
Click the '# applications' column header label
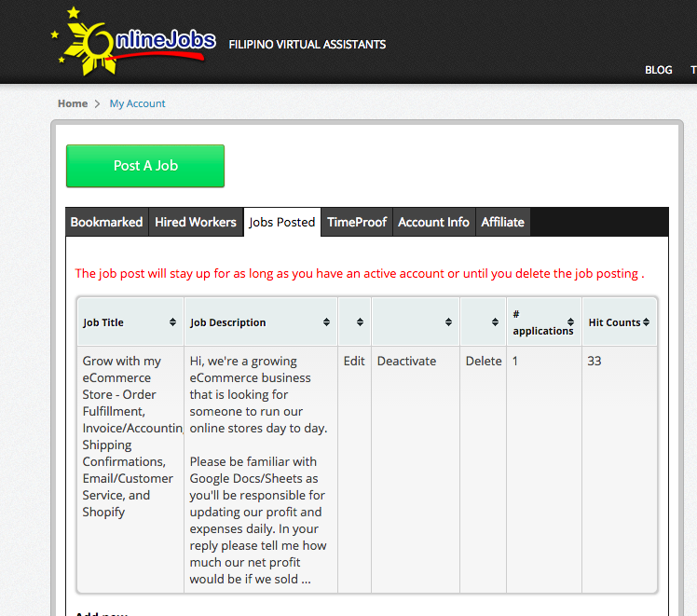(542, 322)
